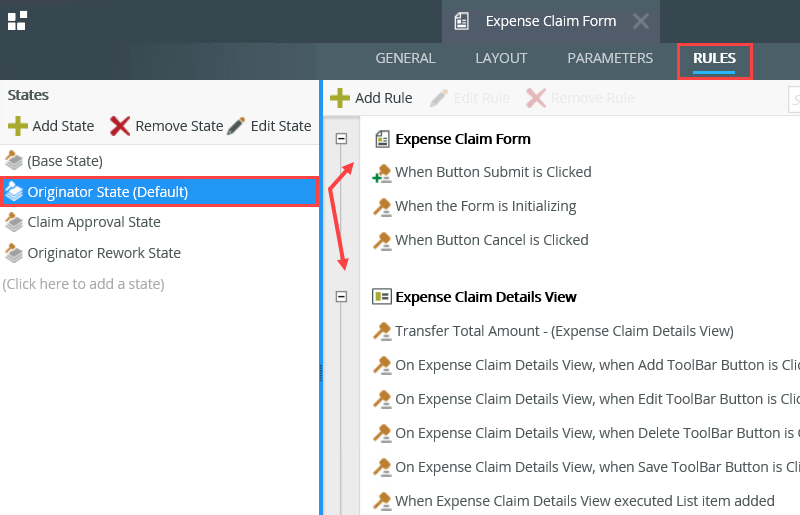The width and height of the screenshot is (800, 515).
Task: Click the red X Remove State icon
Action: click(x=120, y=126)
